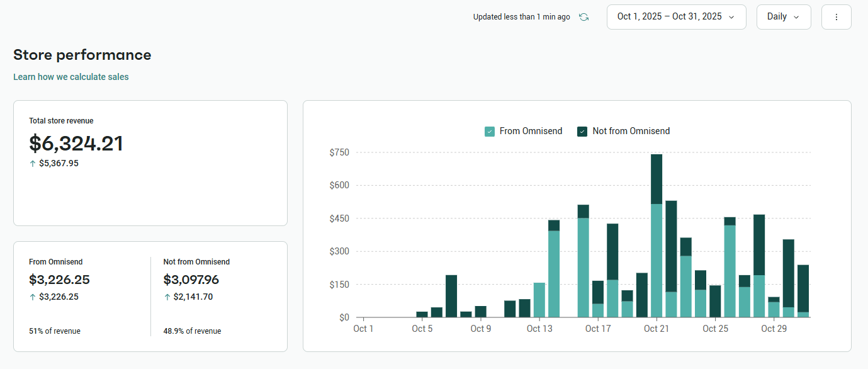Screen dimensions: 868x369
Task: Click the chevron in the date range picker
Action: tap(731, 17)
